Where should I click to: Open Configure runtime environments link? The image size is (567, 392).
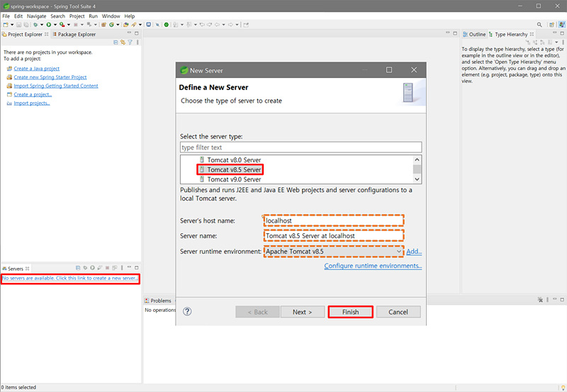pyautogui.click(x=373, y=266)
